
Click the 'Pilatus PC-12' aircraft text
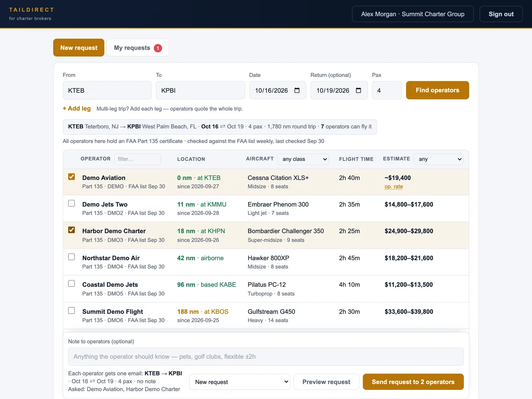pyautogui.click(x=267, y=285)
